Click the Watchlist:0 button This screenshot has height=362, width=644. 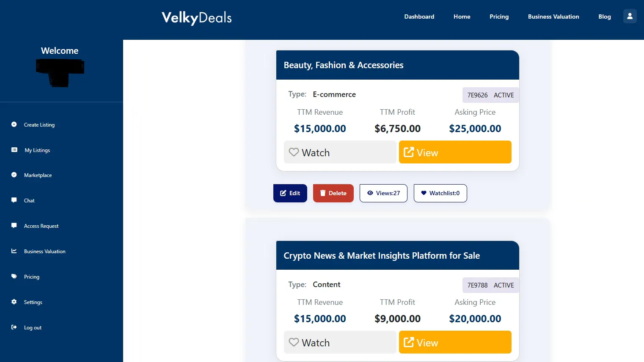click(440, 193)
